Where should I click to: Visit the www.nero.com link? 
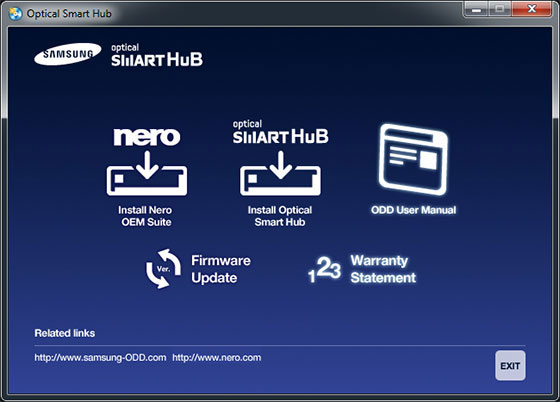(217, 358)
